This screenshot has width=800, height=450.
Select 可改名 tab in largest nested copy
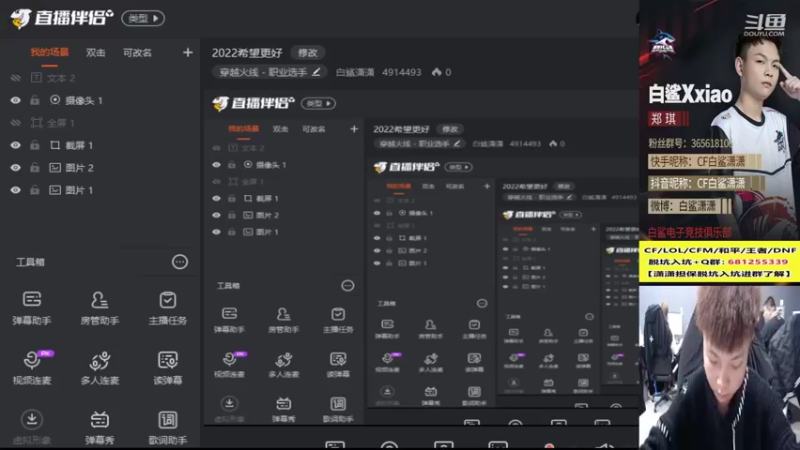pos(314,129)
